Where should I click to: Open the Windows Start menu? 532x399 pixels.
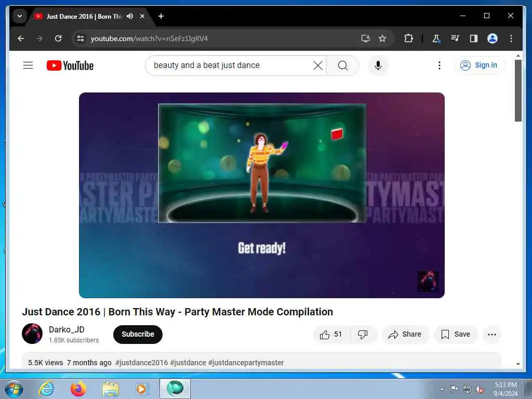coord(14,389)
